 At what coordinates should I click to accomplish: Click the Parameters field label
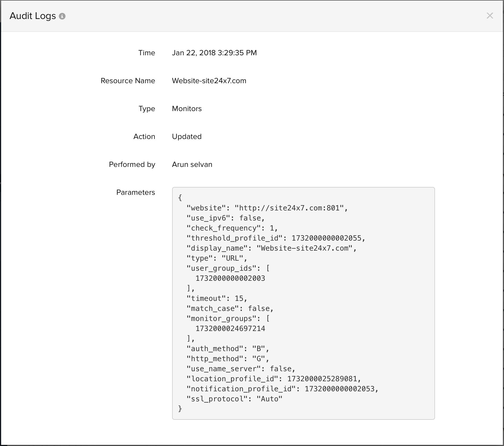click(x=135, y=192)
